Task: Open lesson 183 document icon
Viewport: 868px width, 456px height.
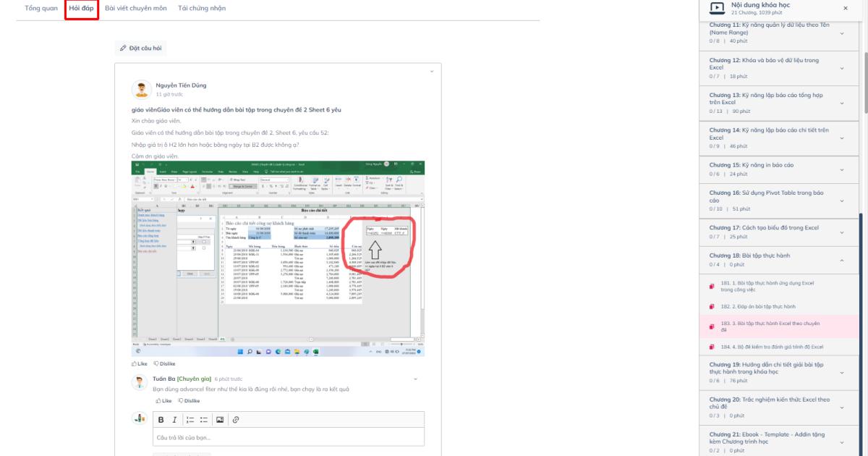Action: [712, 326]
